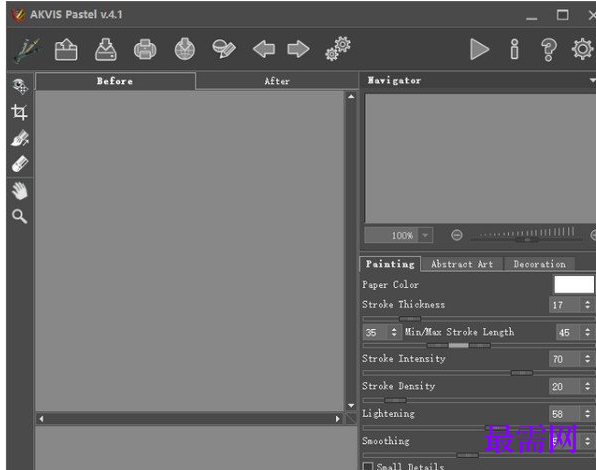
Task: Click the Paper Color white swatch
Action: pos(574,285)
